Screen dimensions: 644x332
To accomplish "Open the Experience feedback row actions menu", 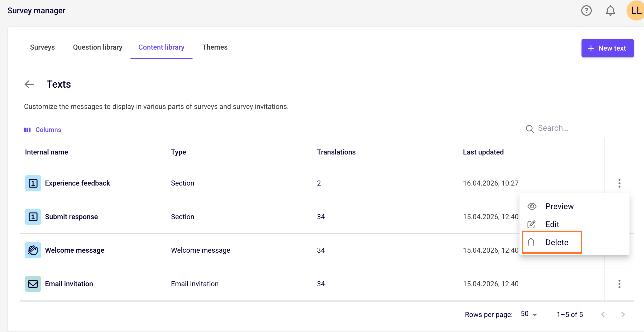I will pos(619,183).
